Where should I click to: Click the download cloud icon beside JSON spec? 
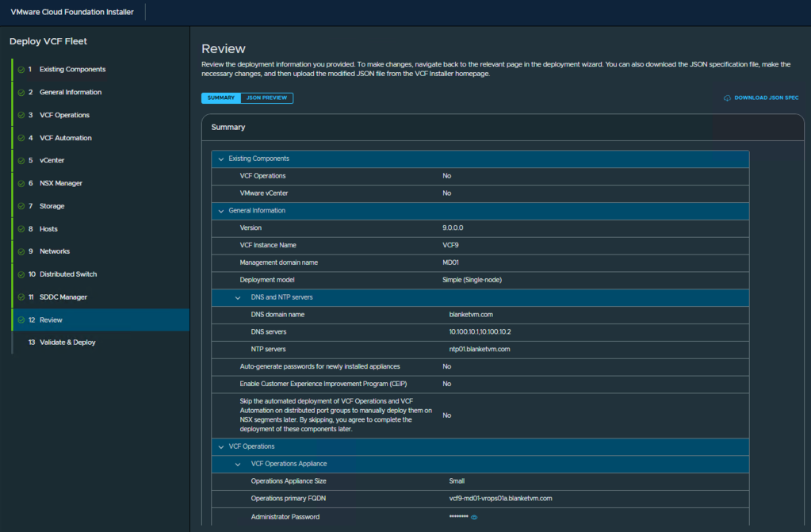(727, 98)
